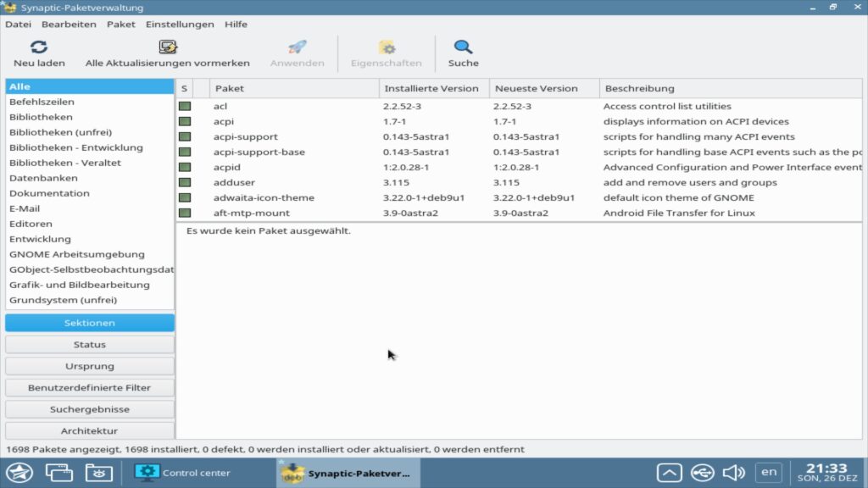Toggle status box for the acl package
This screenshot has width=868, height=488.
click(x=185, y=106)
